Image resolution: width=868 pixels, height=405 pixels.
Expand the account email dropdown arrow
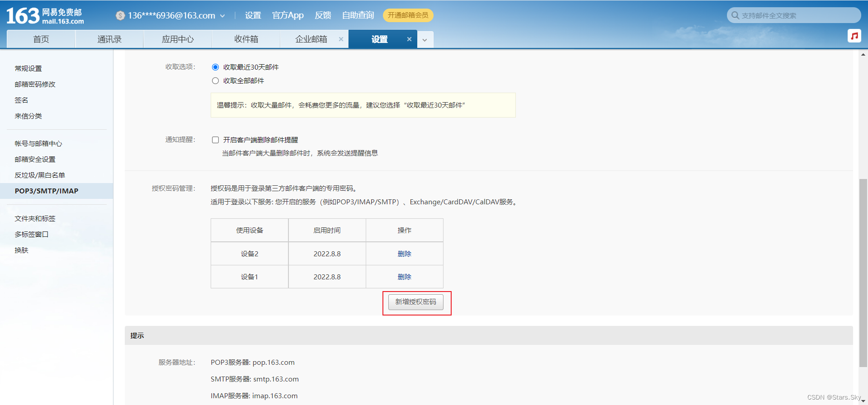(x=222, y=16)
